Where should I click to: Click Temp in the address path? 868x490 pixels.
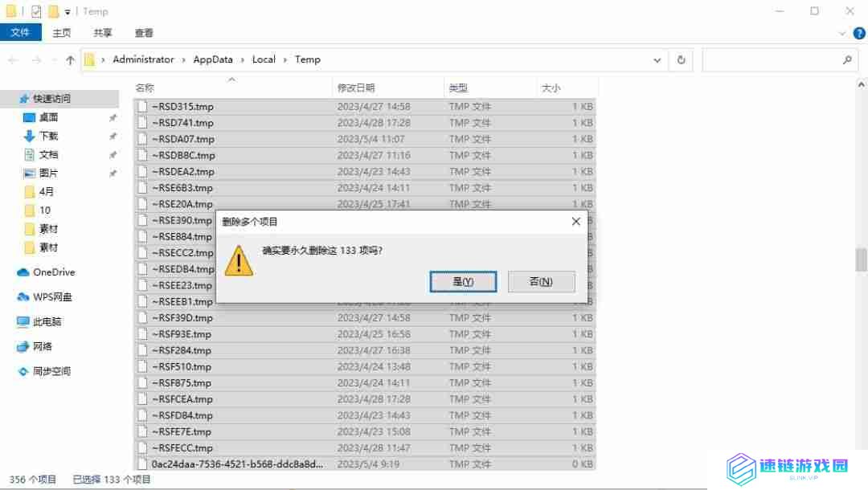pyautogui.click(x=307, y=59)
